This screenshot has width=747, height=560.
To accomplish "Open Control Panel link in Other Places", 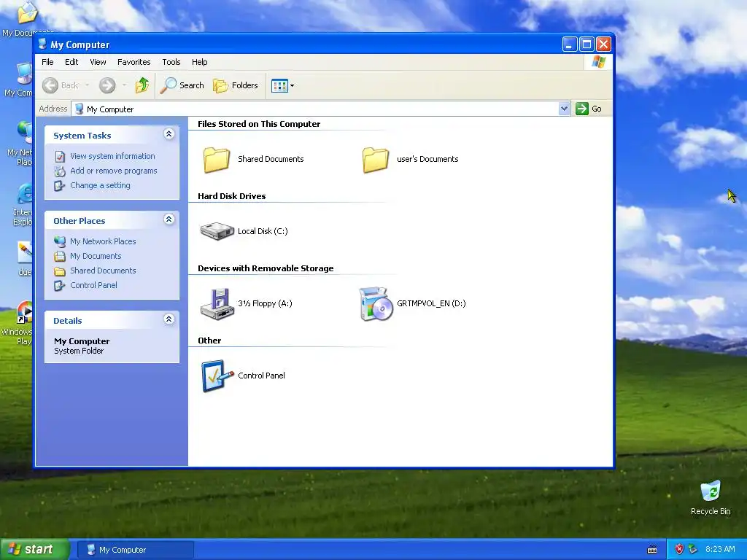I will (x=93, y=285).
